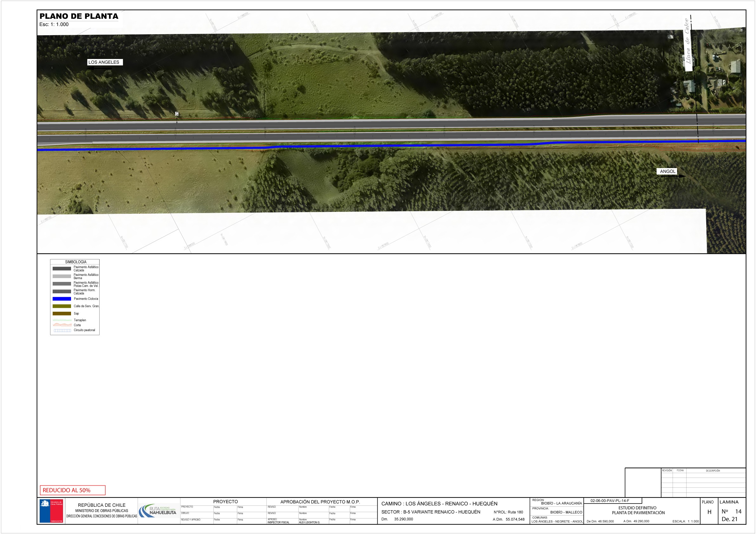Click 'SECTOR : B-5 VARIANTE RENAICO - HUEQUÉN'
The image size is (756, 534).
click(x=431, y=512)
